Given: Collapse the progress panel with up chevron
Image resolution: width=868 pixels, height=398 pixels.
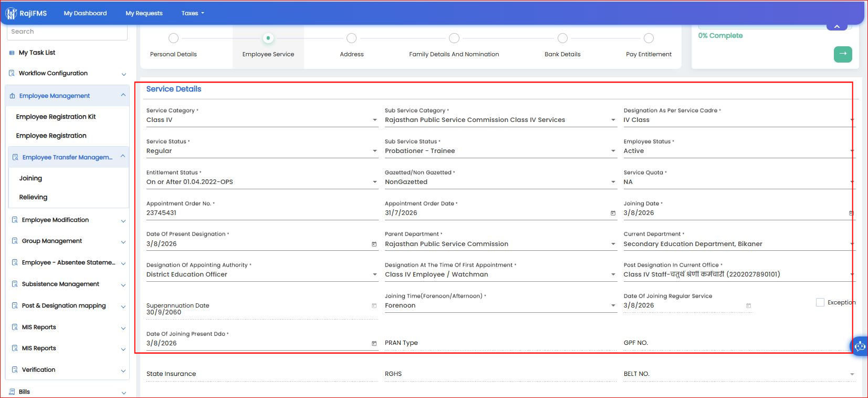Looking at the screenshot, I should coord(836,26).
